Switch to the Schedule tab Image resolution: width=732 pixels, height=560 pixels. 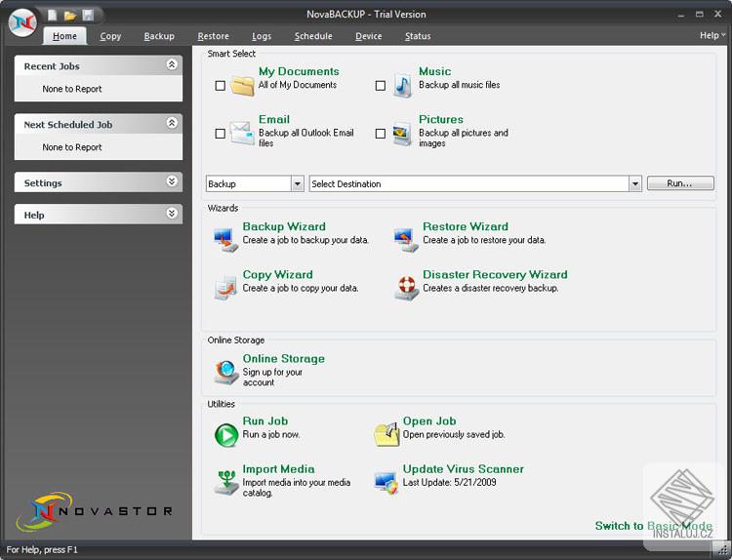313,36
